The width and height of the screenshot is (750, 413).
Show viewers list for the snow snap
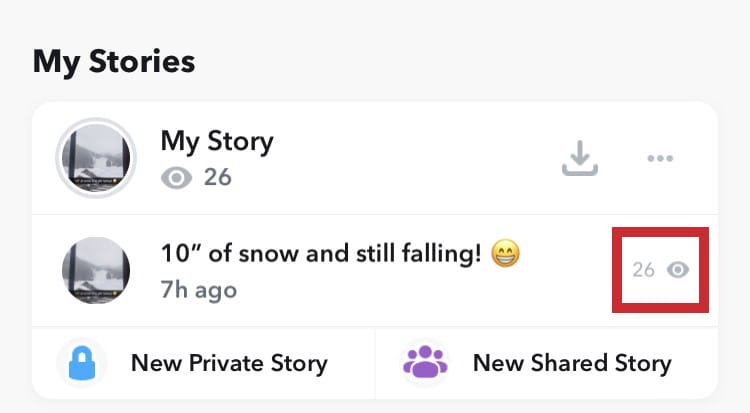(661, 270)
